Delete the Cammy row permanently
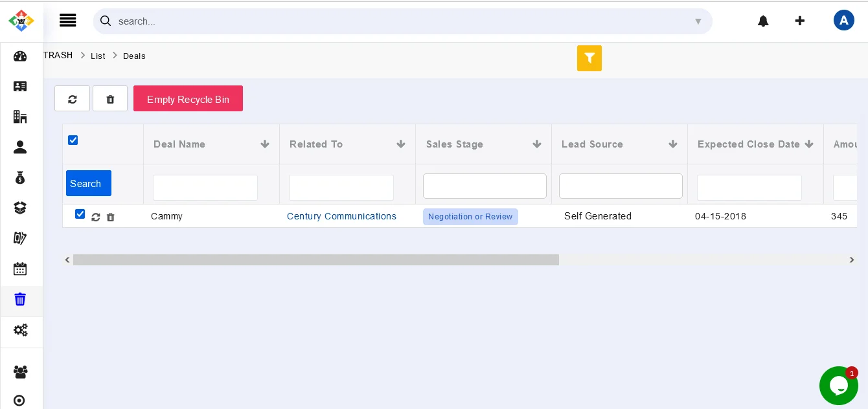 (x=111, y=217)
